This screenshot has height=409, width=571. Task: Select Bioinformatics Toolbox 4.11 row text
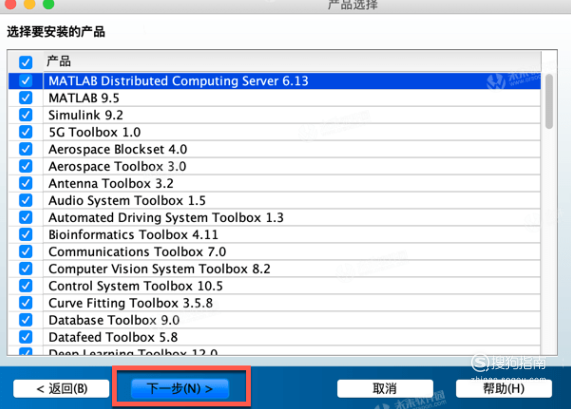(133, 235)
